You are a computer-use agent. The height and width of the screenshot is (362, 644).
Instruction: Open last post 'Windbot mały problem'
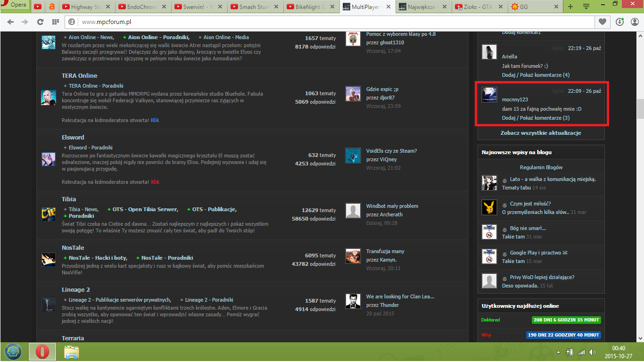point(392,206)
